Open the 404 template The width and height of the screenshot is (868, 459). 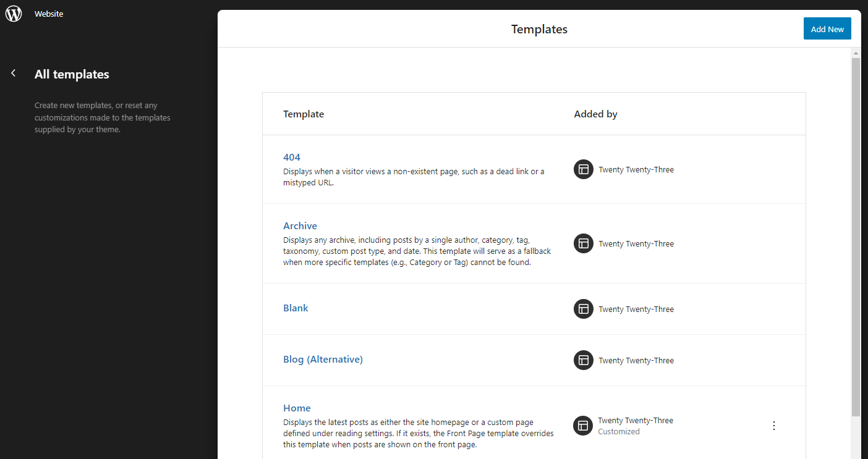292,158
